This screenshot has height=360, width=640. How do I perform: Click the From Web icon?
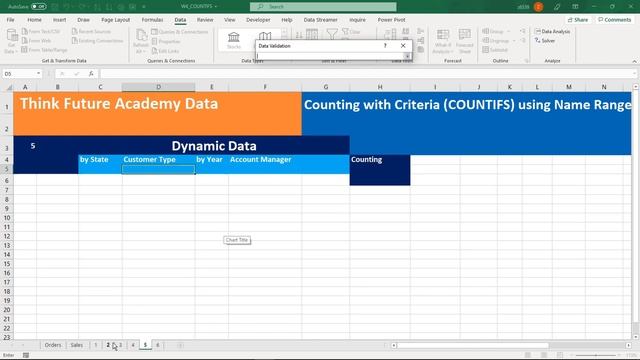coord(24,40)
